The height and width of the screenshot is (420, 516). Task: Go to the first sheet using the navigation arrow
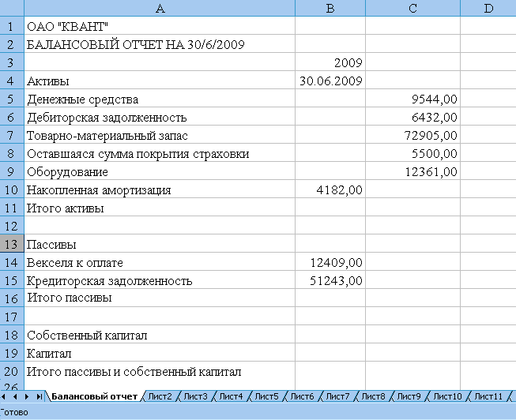[x=4, y=396]
